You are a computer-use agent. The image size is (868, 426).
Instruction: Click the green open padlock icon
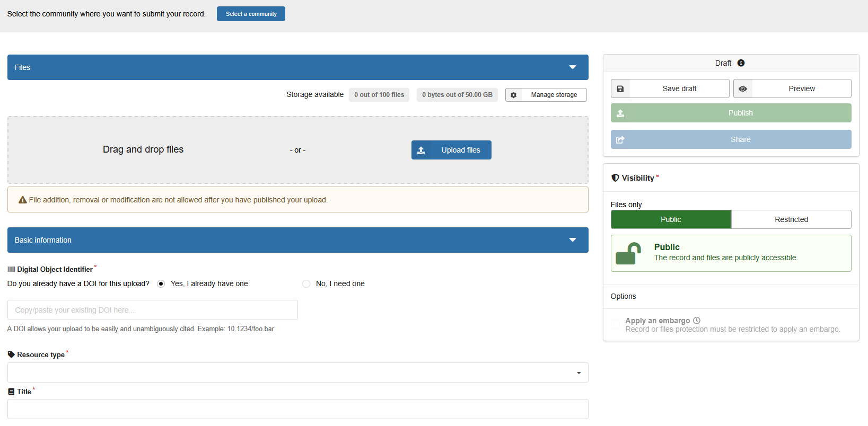(628, 253)
